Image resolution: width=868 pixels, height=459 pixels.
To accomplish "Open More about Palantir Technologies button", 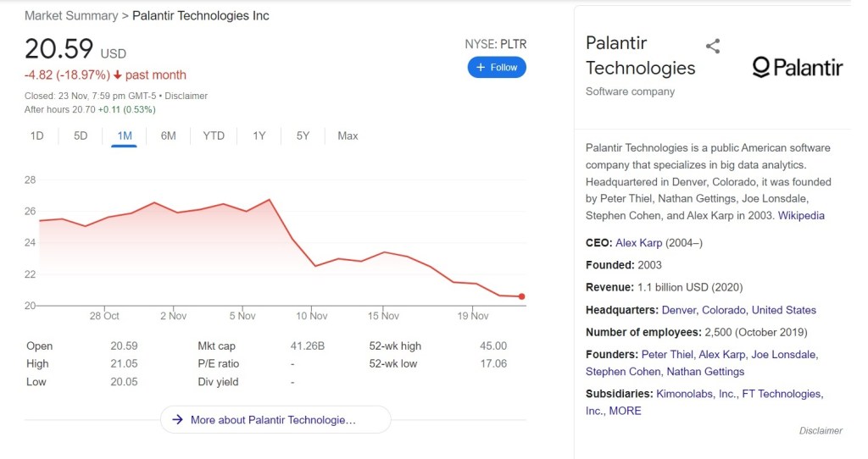I will point(275,419).
